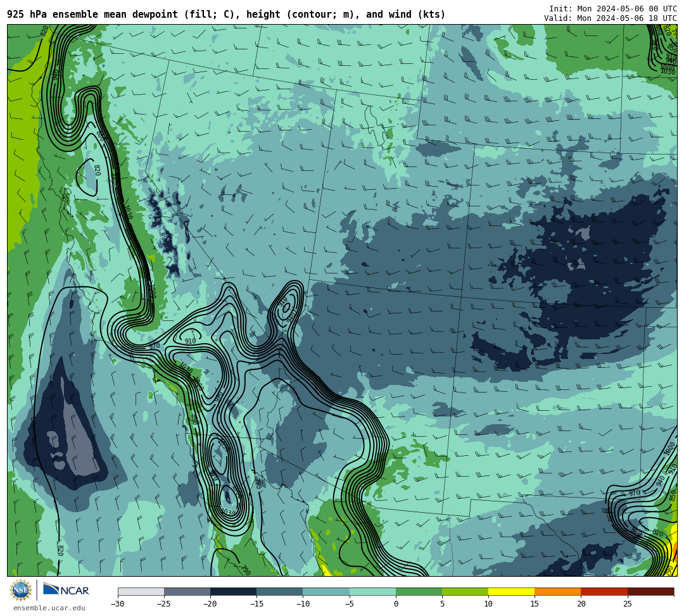The image size is (684, 616).
Task: Pick the 5 to 10 lime green swatch
Action: coord(465,591)
